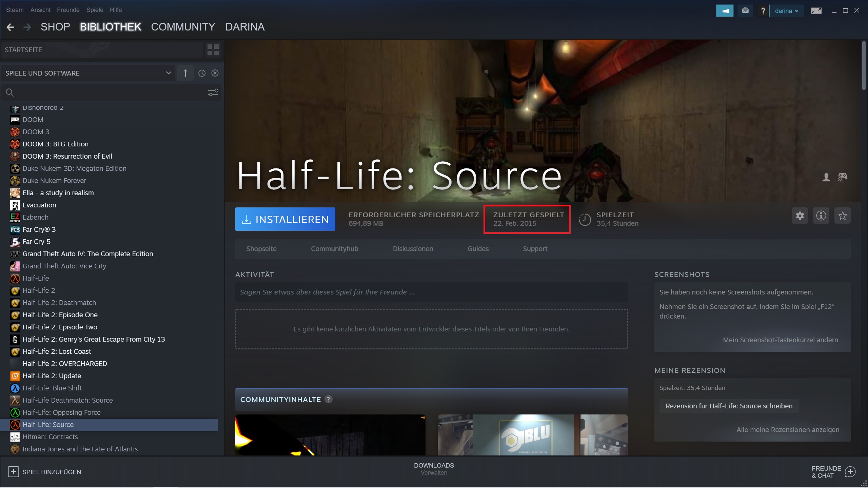Image resolution: width=868 pixels, height=488 pixels.
Task: Click the announcements megaphone icon
Action: [x=725, y=11]
